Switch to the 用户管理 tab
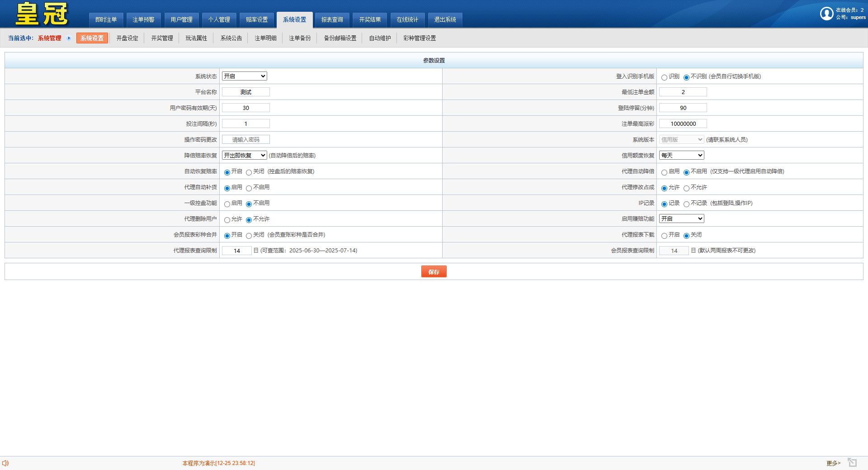Image resolution: width=868 pixels, height=470 pixels. coord(181,19)
